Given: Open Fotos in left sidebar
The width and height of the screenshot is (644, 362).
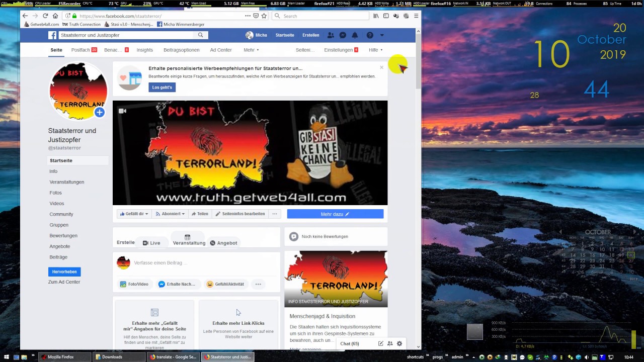Looking at the screenshot, I should [x=55, y=193].
